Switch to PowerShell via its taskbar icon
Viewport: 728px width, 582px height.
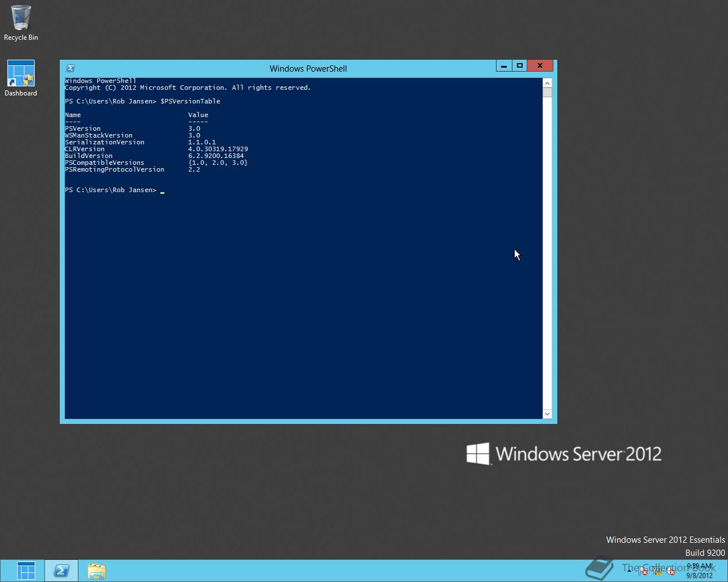click(x=61, y=571)
